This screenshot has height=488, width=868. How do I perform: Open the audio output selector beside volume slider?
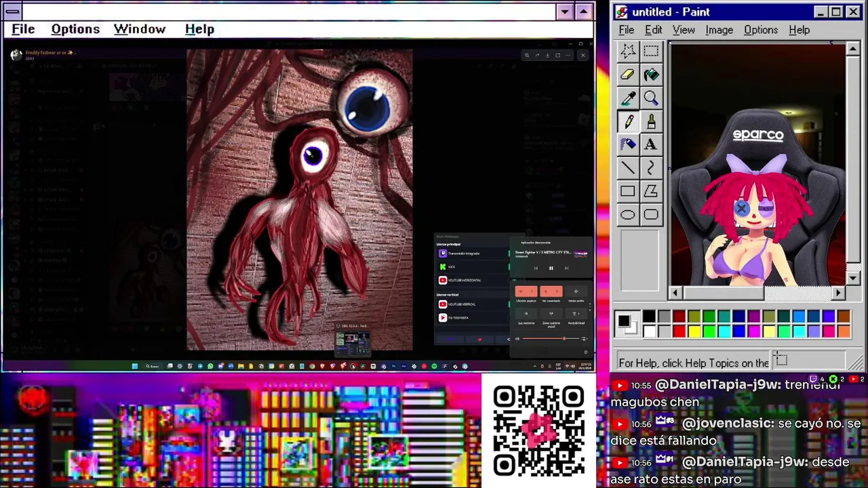(583, 339)
